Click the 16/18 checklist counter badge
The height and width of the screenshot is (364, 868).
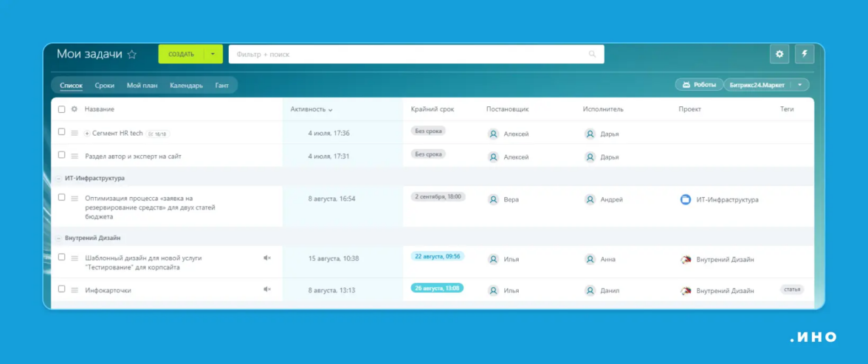tap(158, 134)
